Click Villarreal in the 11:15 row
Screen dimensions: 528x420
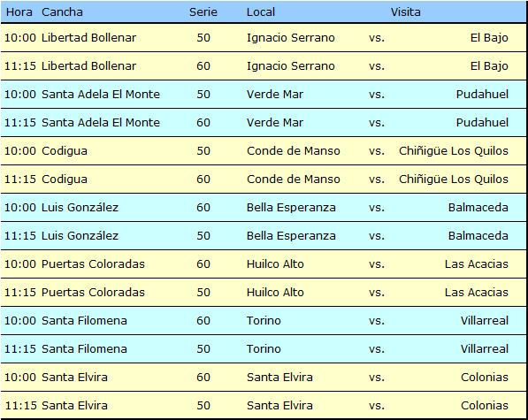[x=485, y=348]
